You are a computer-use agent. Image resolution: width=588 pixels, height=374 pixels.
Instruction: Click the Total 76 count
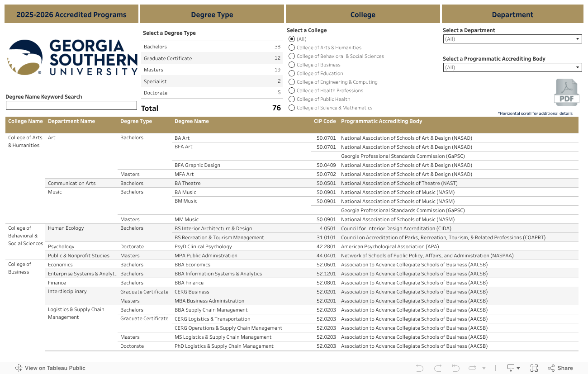tap(276, 108)
